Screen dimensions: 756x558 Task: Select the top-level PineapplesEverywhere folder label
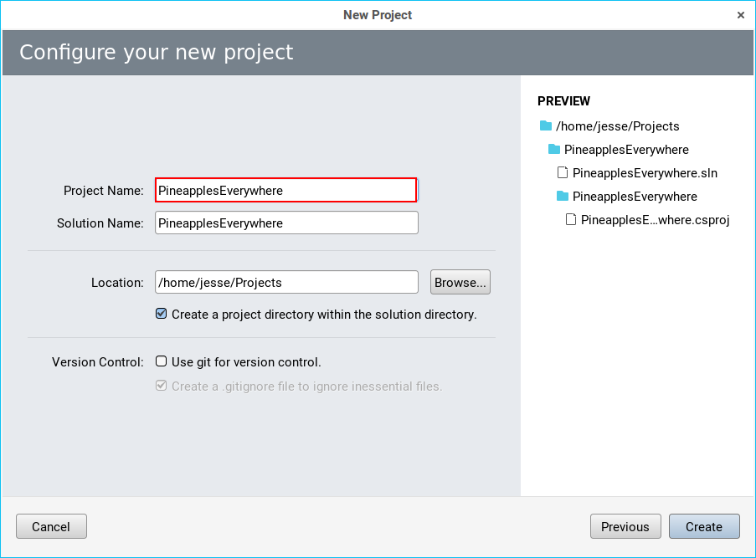[x=626, y=150]
